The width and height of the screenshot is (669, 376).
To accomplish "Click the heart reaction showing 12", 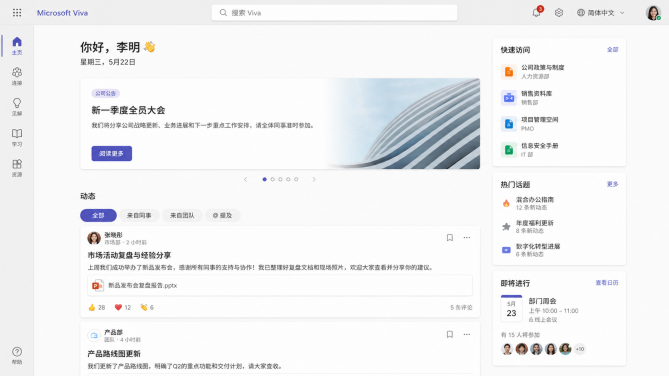I will coord(123,307).
